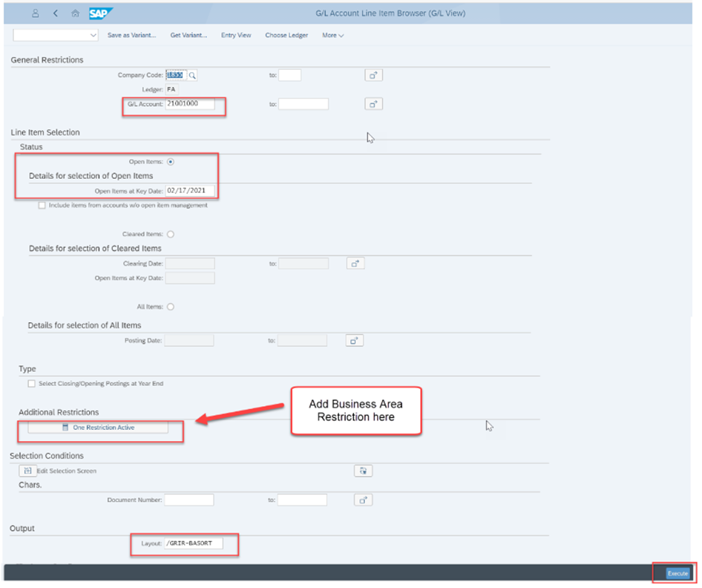This screenshot has width=702, height=588.
Task: Click the One Restriction Active button
Action: tap(98, 428)
